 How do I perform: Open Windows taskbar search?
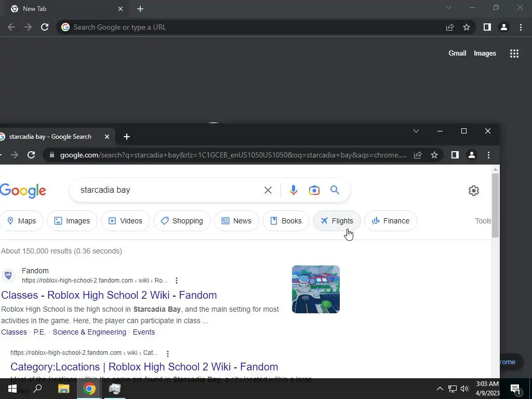click(x=37, y=389)
